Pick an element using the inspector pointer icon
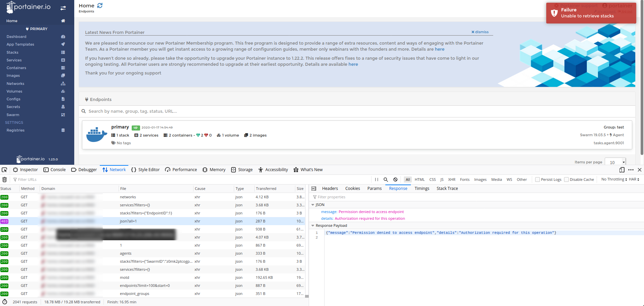This screenshot has height=306, width=644. [4, 170]
